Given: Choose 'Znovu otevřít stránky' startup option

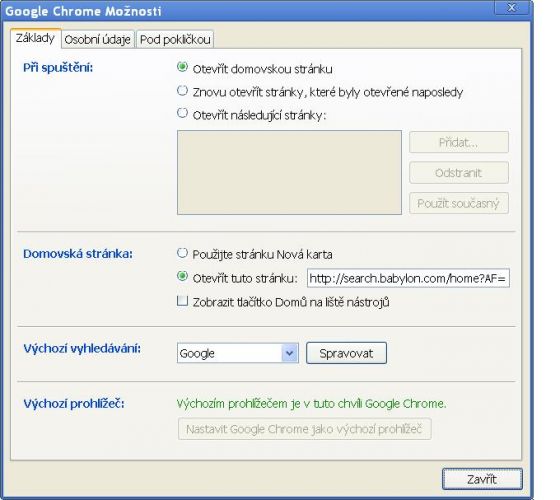Looking at the screenshot, I should click(182, 91).
